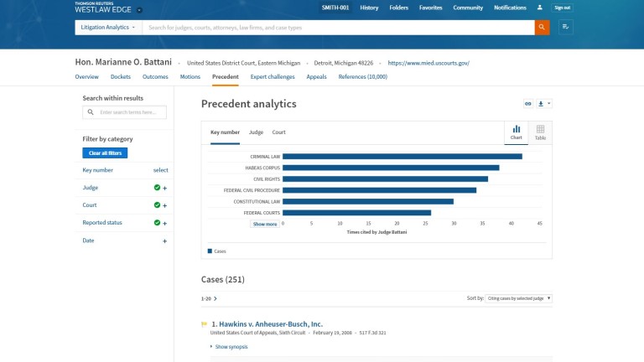Viewport: 644px width, 362px height.
Task: Select the Judge chart tab
Action: (256, 132)
